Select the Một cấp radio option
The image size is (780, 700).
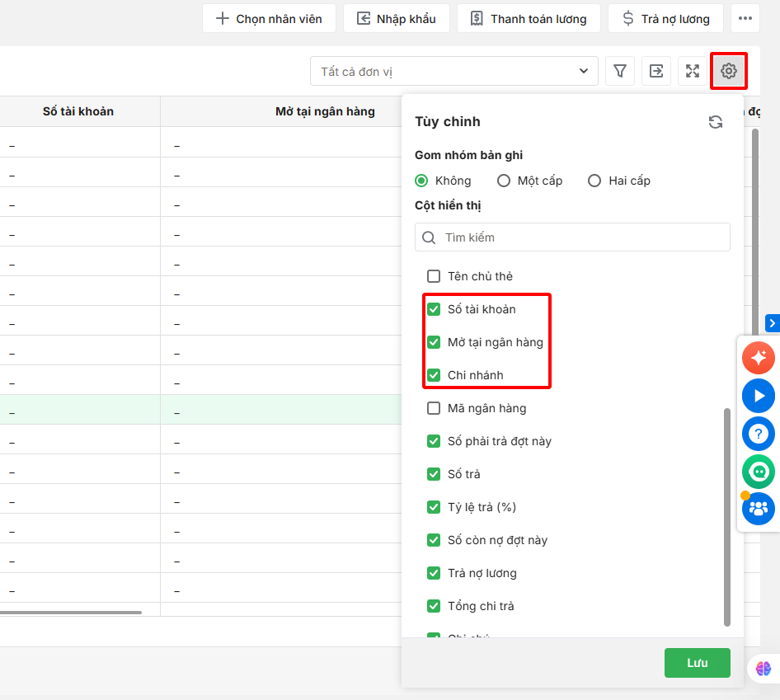click(504, 181)
